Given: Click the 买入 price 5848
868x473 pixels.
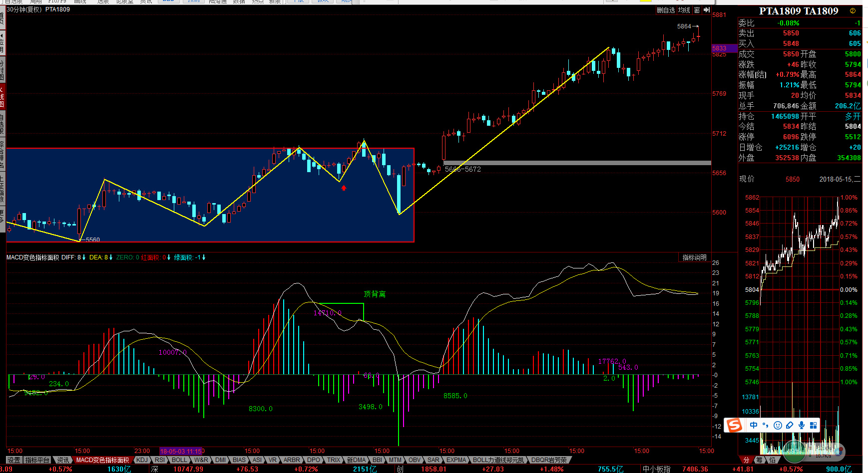Looking at the screenshot, I should click(791, 44).
